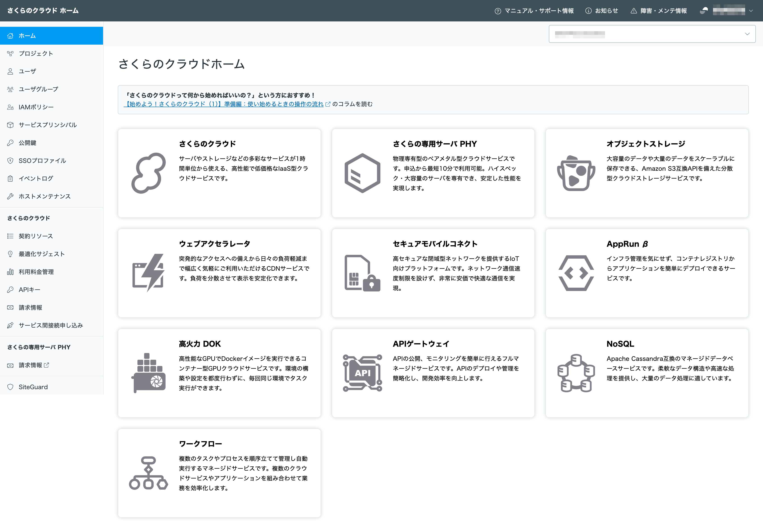Viewport: 763px width, 532px height.
Task: Click the home icon in the sidebar
Action: tap(10, 35)
